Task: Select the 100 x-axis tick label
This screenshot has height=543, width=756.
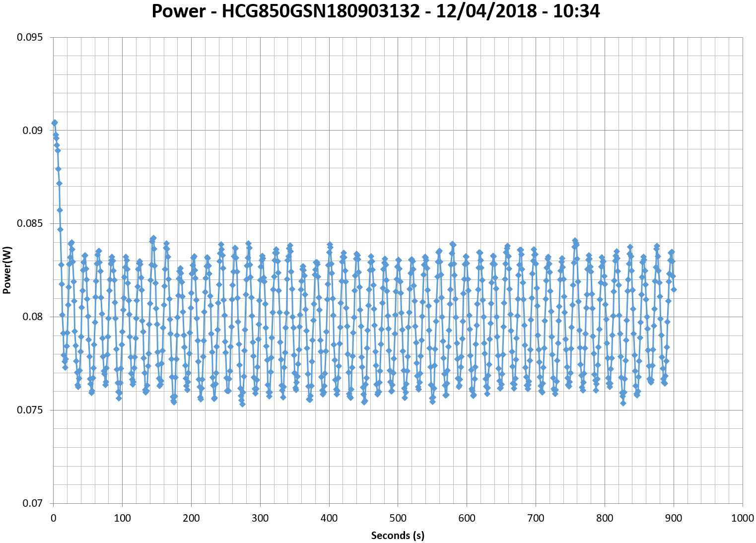Action: (122, 518)
